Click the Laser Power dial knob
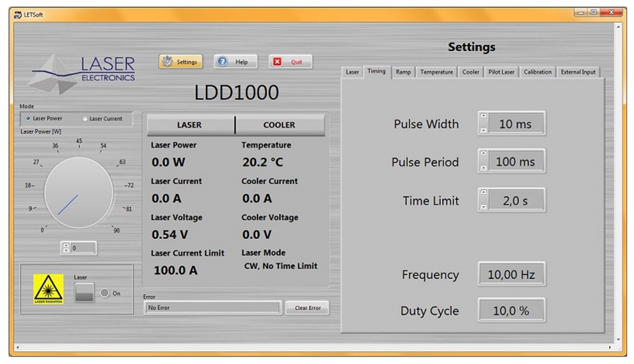The width and height of the screenshot is (634, 364). (78, 192)
